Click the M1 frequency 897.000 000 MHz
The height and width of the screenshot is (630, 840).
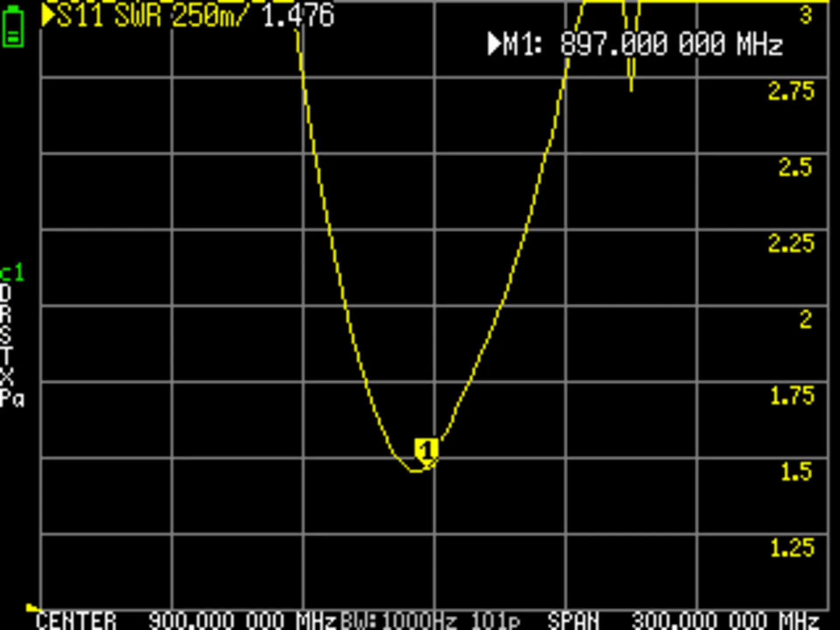671,44
